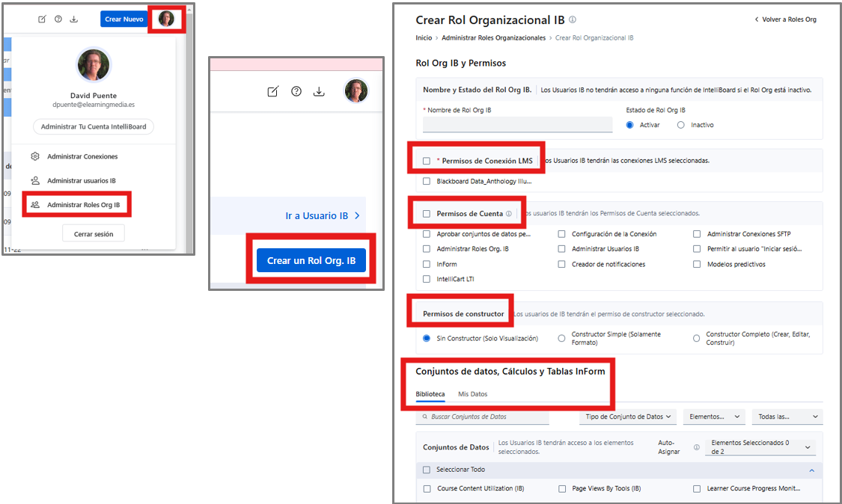The height and width of the screenshot is (504, 842).
Task: Click the user icon beside Administrar usuarios IB
Action: point(35,180)
